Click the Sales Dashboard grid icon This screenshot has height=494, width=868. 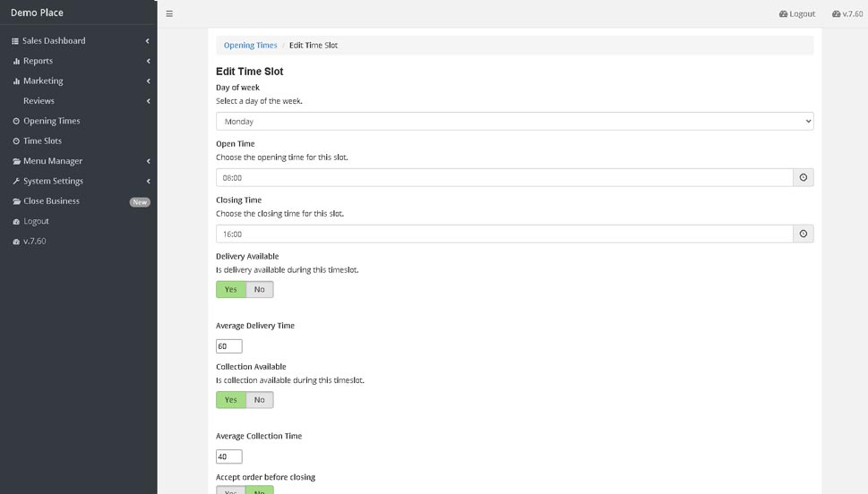(15, 41)
